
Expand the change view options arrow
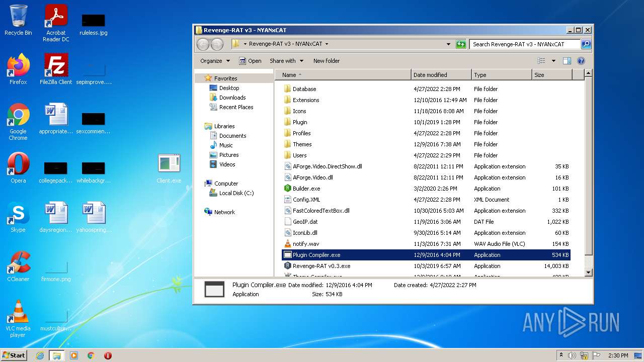pos(553,61)
